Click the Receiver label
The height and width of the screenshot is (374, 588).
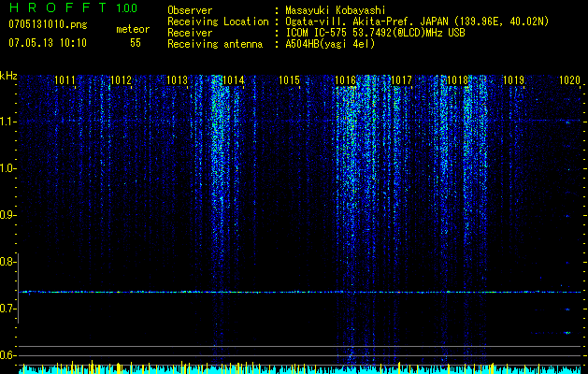pyautogui.click(x=190, y=33)
